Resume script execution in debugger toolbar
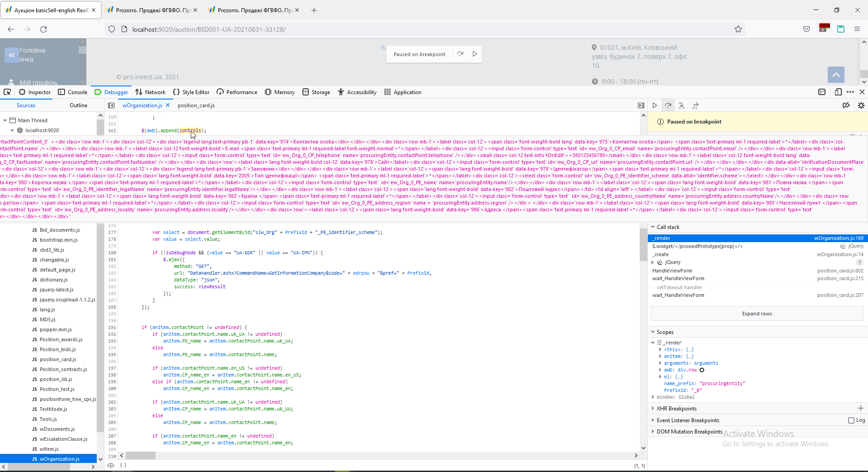This screenshot has height=472, width=868. click(x=654, y=105)
